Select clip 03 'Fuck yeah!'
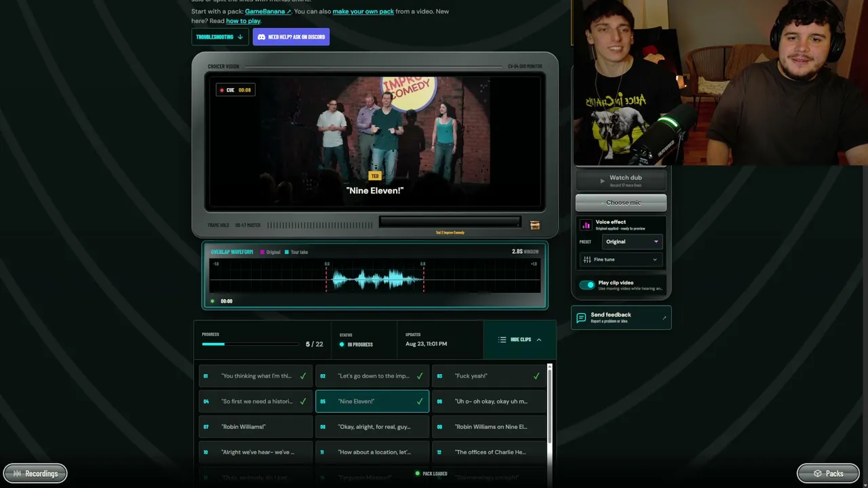Image resolution: width=868 pixels, height=488 pixels. pyautogui.click(x=489, y=376)
